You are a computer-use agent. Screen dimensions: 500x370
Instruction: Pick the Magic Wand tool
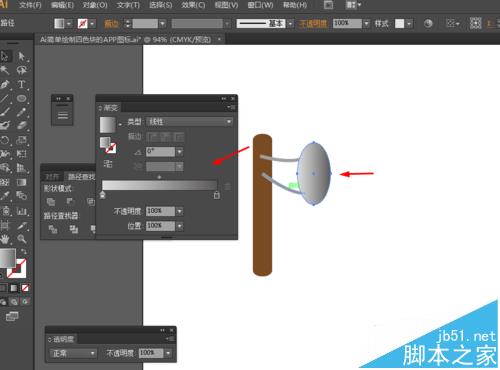coord(5,70)
